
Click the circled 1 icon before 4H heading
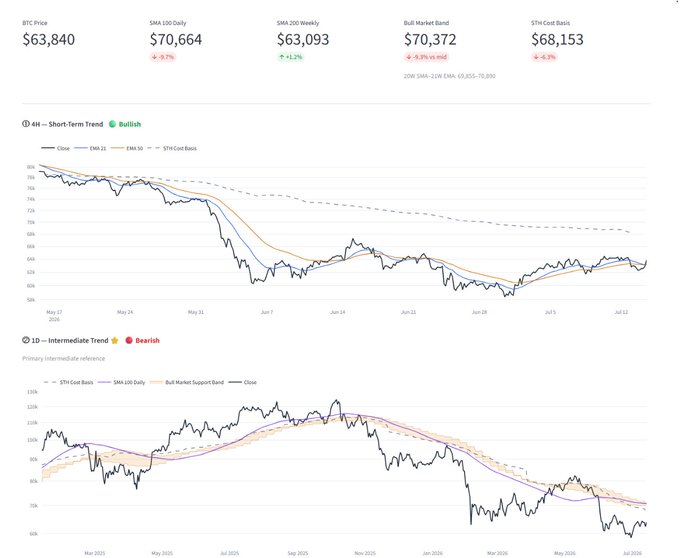26,124
